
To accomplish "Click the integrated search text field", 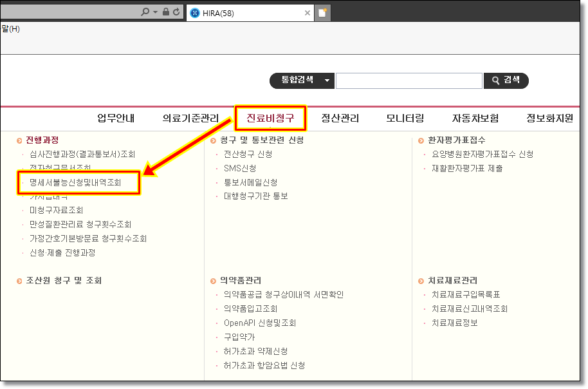I will tap(409, 81).
